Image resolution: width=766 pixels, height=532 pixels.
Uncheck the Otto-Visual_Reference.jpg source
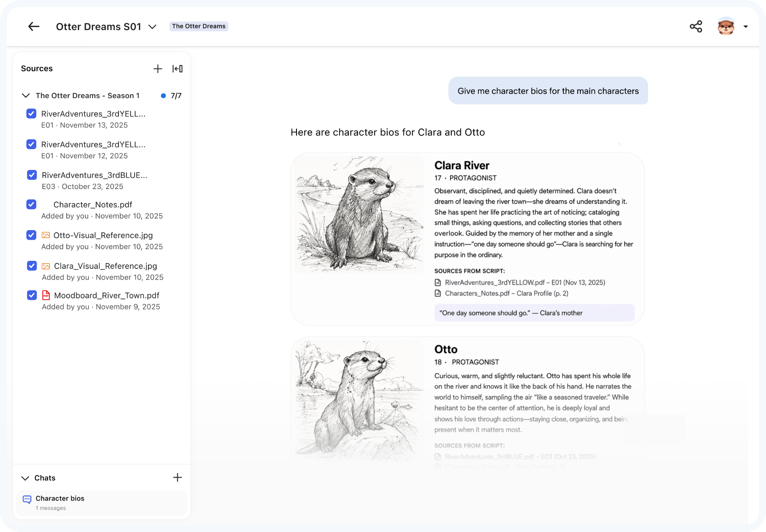pyautogui.click(x=31, y=235)
